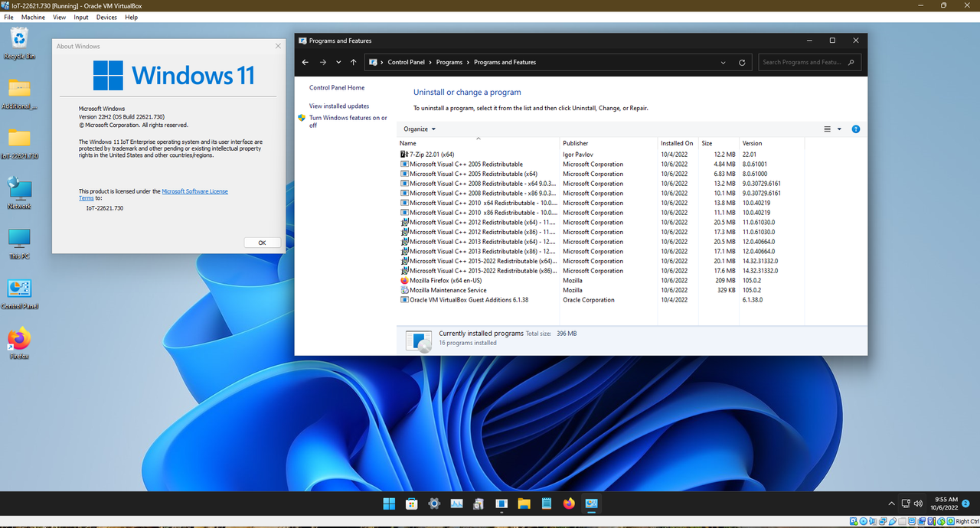Select Visual C++ 2015-2022 Redistributable (x64) row
The width and height of the screenshot is (980, 528).
601,261
